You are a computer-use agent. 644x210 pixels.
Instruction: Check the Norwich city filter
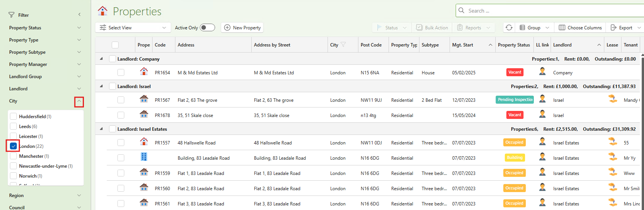(13, 176)
